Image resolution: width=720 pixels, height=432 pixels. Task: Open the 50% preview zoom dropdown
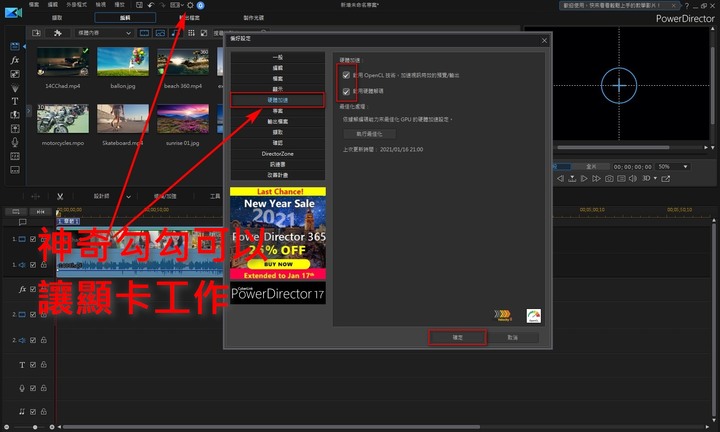(673, 167)
